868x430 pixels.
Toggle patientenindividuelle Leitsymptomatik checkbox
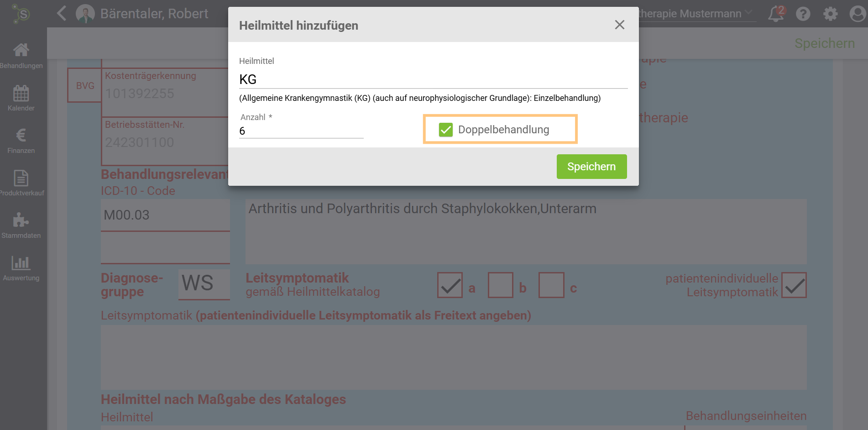tap(794, 285)
